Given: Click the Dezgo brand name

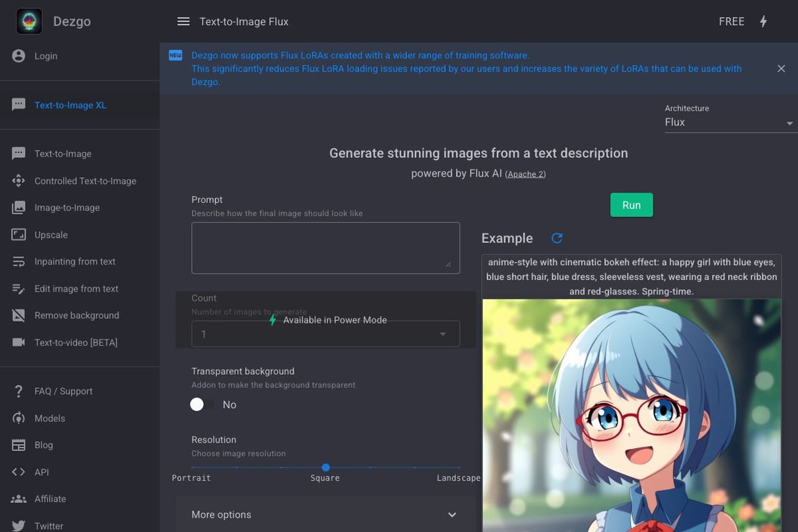Looking at the screenshot, I should (x=72, y=21).
